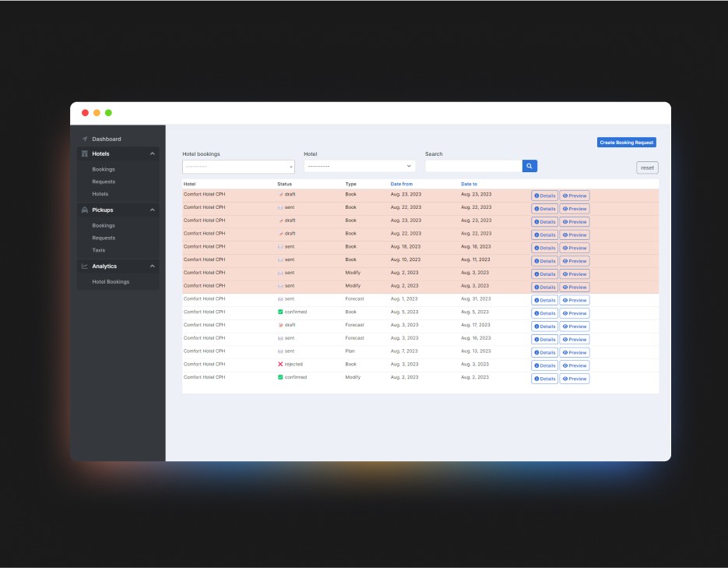This screenshot has height=568, width=728.
Task: Click the green confirmed checkmark for Aug. 5 booking
Action: tap(280, 312)
